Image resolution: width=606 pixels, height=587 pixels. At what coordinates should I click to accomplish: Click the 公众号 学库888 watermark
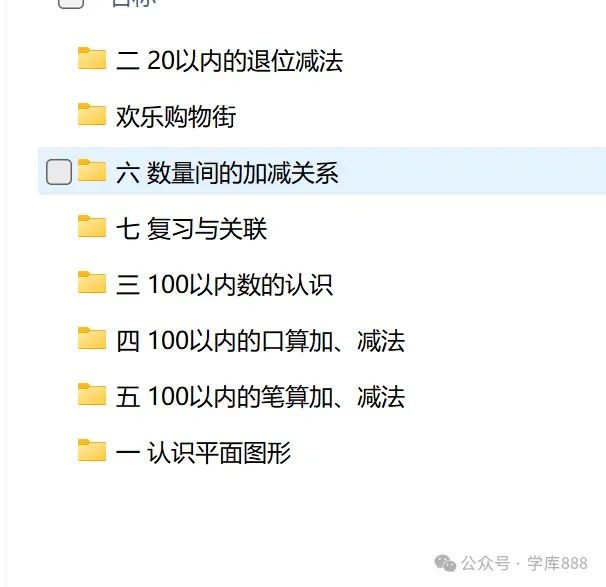point(511,563)
